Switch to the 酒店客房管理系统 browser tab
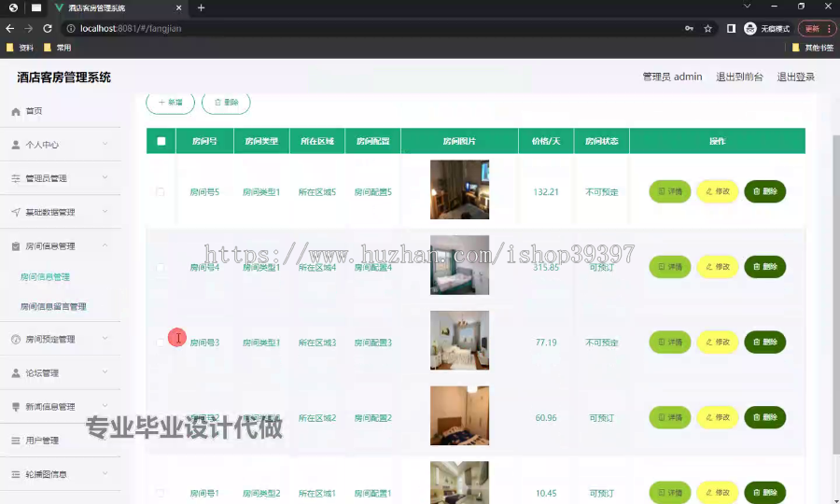The height and width of the screenshot is (504, 840). (x=118, y=8)
